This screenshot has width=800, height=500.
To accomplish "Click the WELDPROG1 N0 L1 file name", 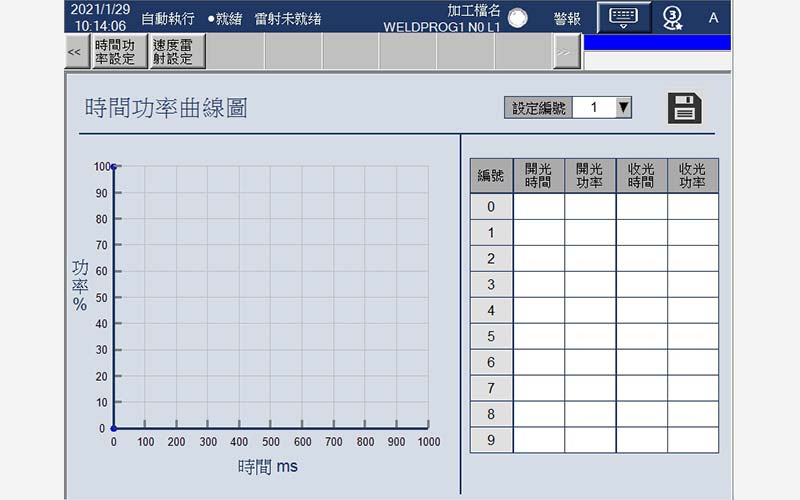I will pyautogui.click(x=442, y=27).
